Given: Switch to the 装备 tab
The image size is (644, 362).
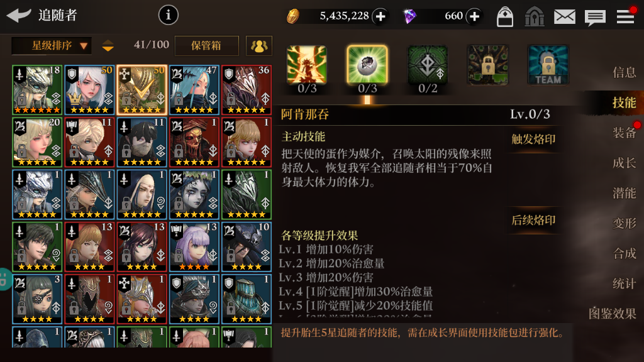Looking at the screenshot, I should [x=625, y=133].
